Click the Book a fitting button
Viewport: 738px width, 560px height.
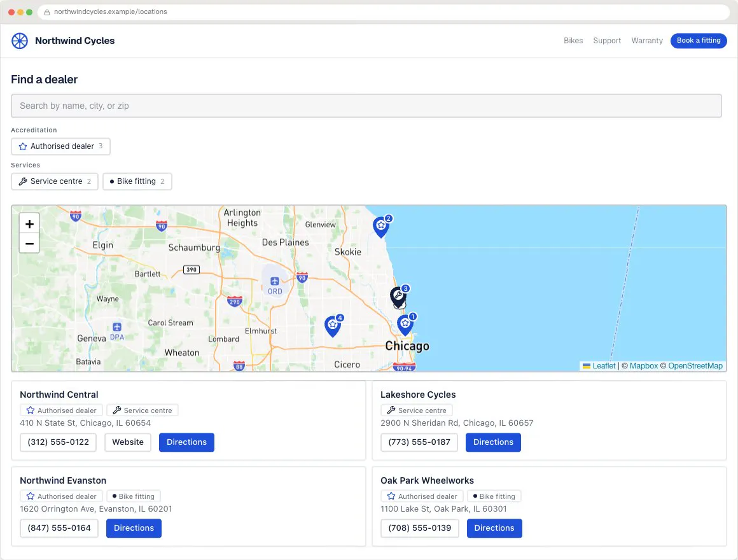pos(699,41)
